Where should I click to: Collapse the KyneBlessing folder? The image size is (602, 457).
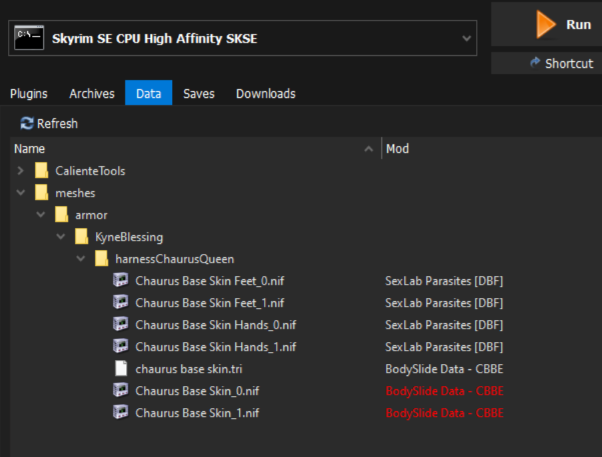tap(61, 237)
